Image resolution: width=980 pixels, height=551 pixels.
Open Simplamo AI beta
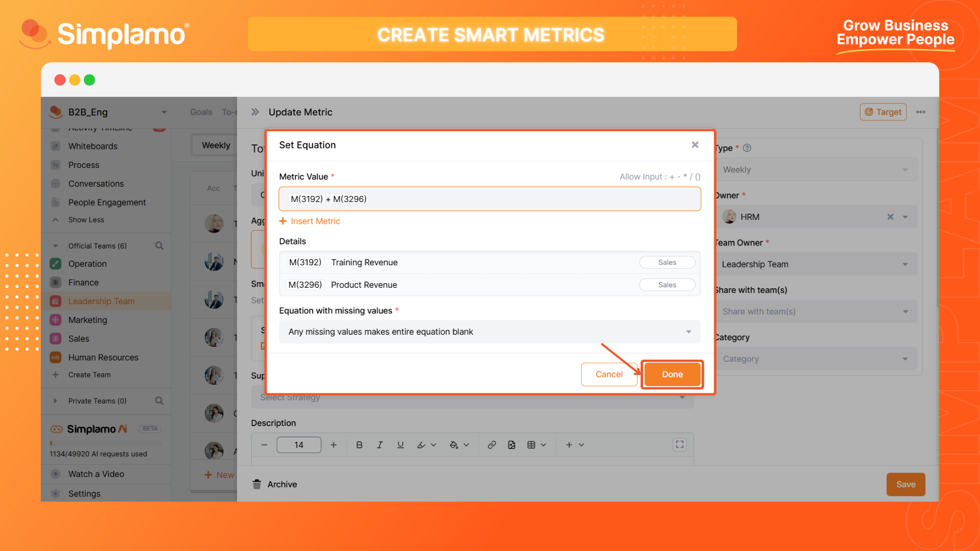(x=96, y=429)
